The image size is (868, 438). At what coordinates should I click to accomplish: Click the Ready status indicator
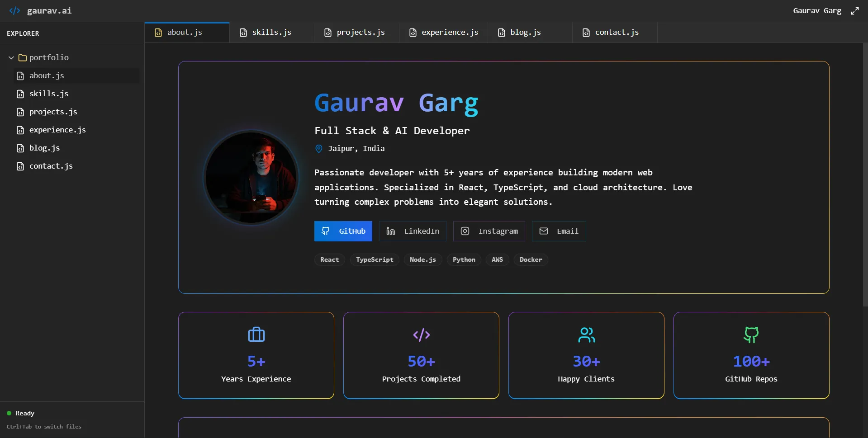(21, 413)
